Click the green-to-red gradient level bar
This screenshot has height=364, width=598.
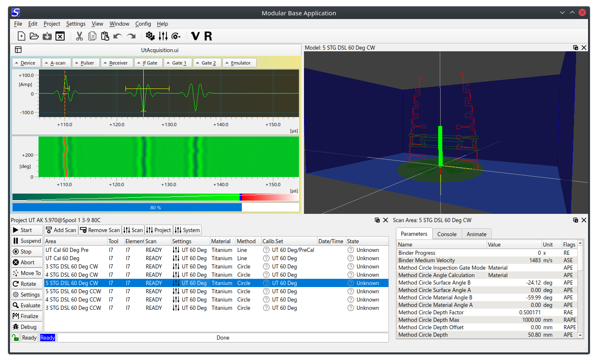pos(156,197)
